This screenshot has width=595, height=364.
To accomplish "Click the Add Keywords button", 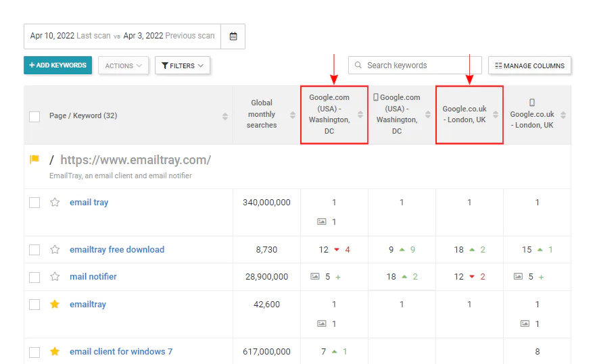I will 57,66.
